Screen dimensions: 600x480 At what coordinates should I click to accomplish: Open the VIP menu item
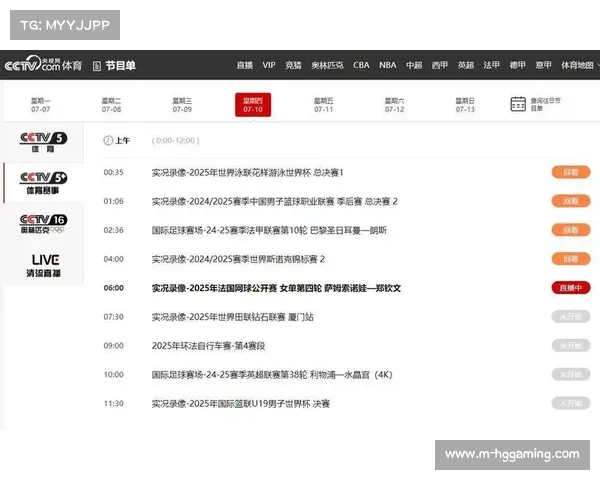(269, 65)
